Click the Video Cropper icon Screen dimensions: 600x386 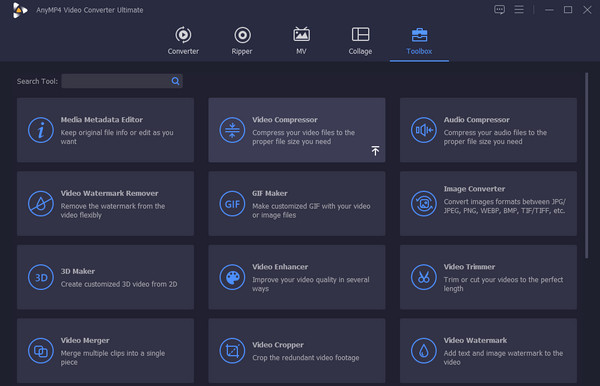tap(232, 351)
